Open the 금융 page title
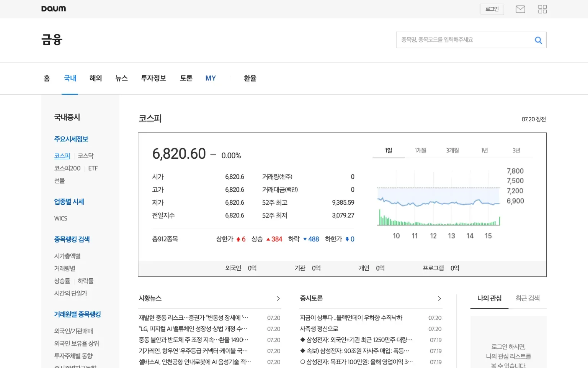The width and height of the screenshot is (588, 368). coord(52,39)
